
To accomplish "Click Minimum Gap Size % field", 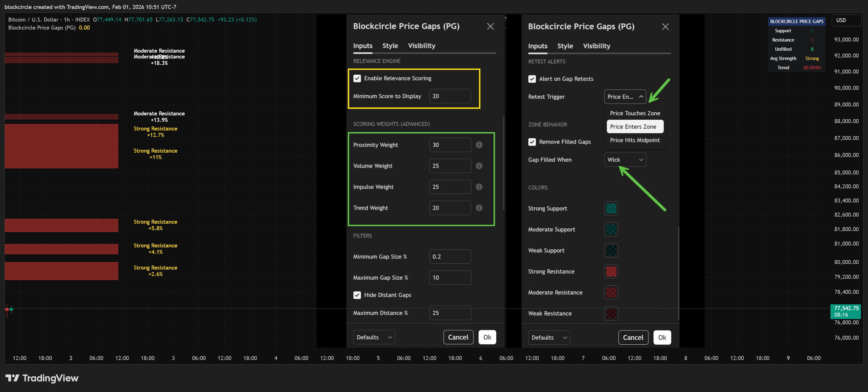I will coord(450,257).
